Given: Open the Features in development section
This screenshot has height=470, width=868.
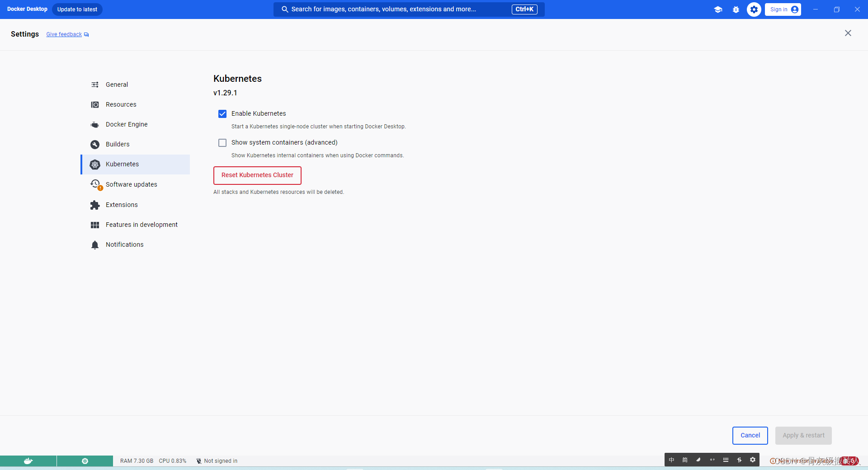Looking at the screenshot, I should point(136,225).
